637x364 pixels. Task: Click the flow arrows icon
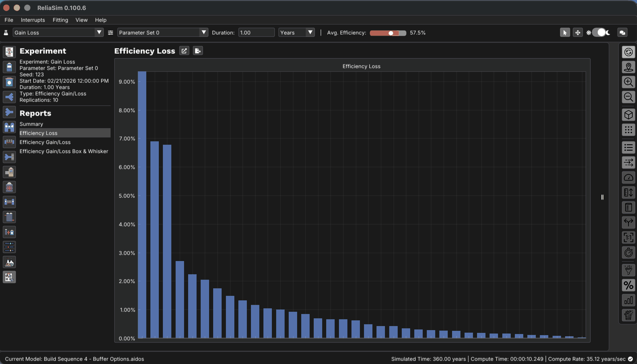tap(629, 162)
